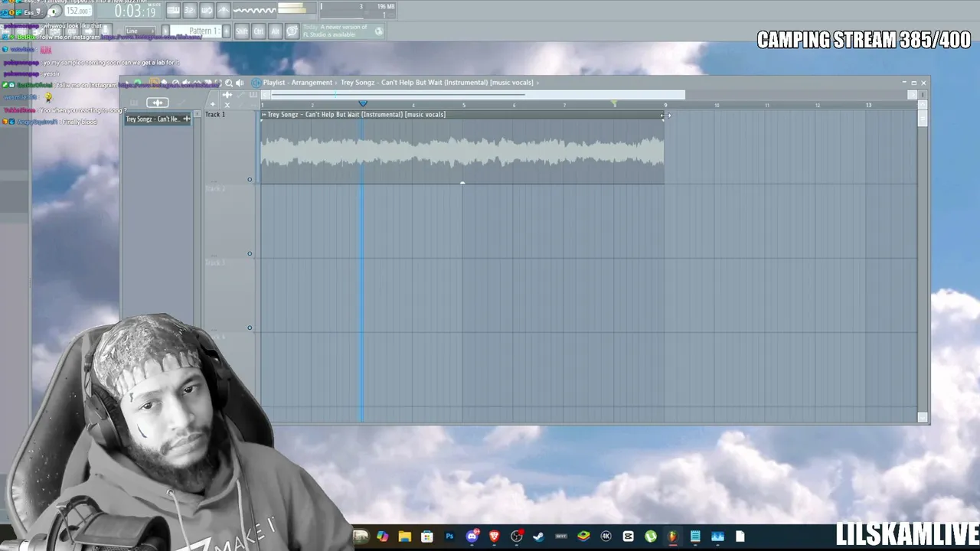The width and height of the screenshot is (980, 551).
Task: Open Photoshop from the taskbar
Action: tap(449, 536)
